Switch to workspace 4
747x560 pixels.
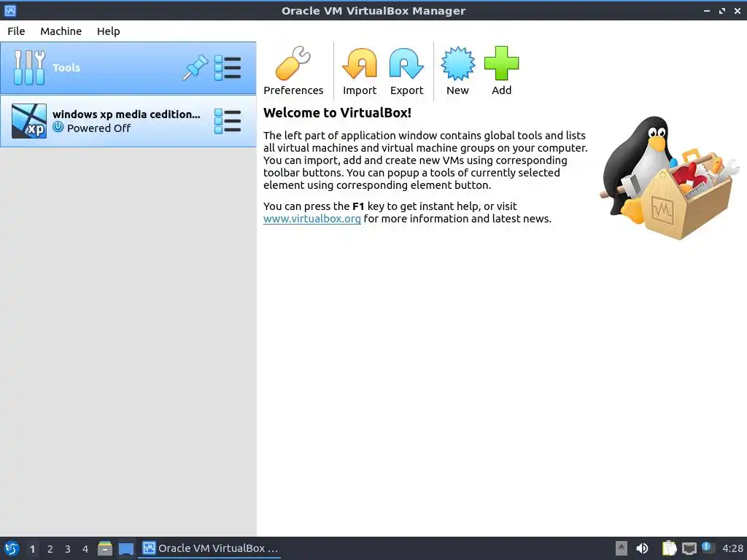[x=85, y=549]
